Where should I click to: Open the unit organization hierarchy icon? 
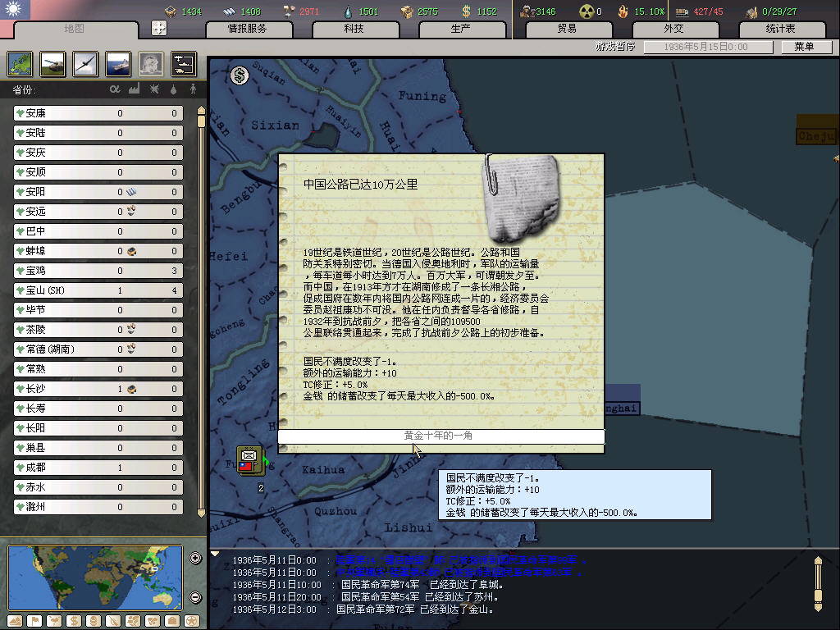coord(183,64)
